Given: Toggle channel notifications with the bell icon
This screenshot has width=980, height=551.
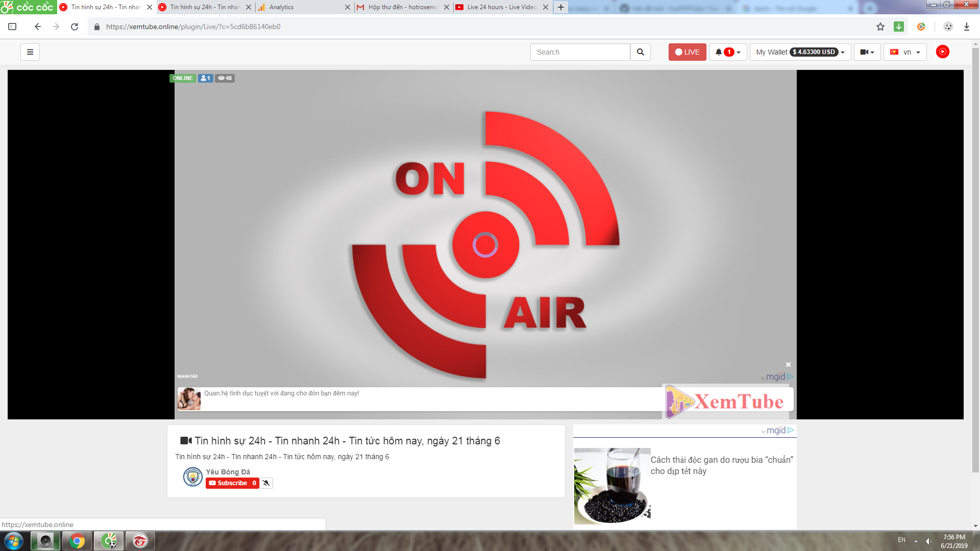Looking at the screenshot, I should tap(266, 483).
